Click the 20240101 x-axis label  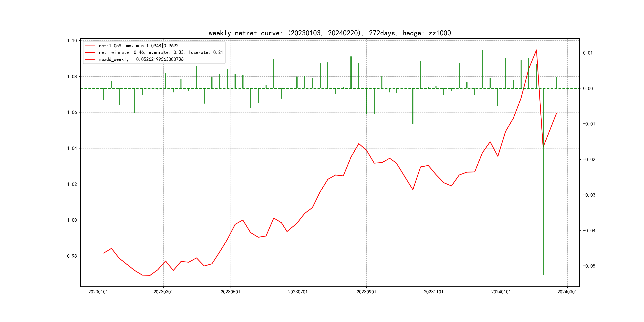click(501, 292)
